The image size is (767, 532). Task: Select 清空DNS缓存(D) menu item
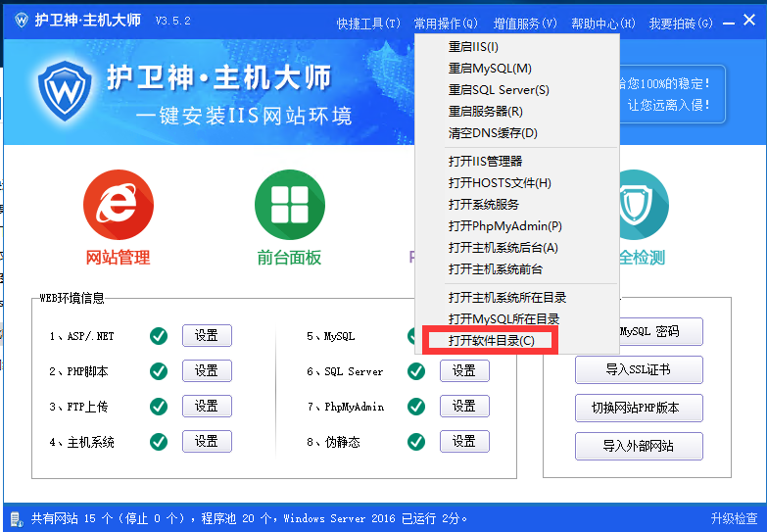click(493, 133)
